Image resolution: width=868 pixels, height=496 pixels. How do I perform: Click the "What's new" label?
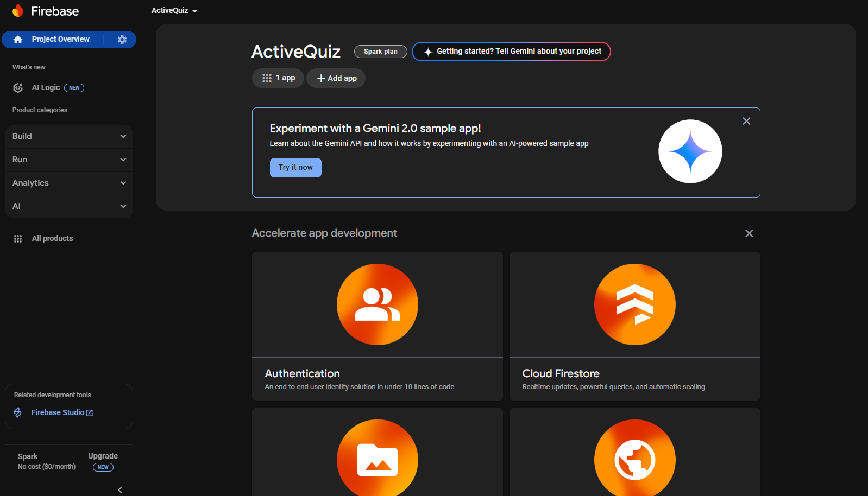[29, 67]
